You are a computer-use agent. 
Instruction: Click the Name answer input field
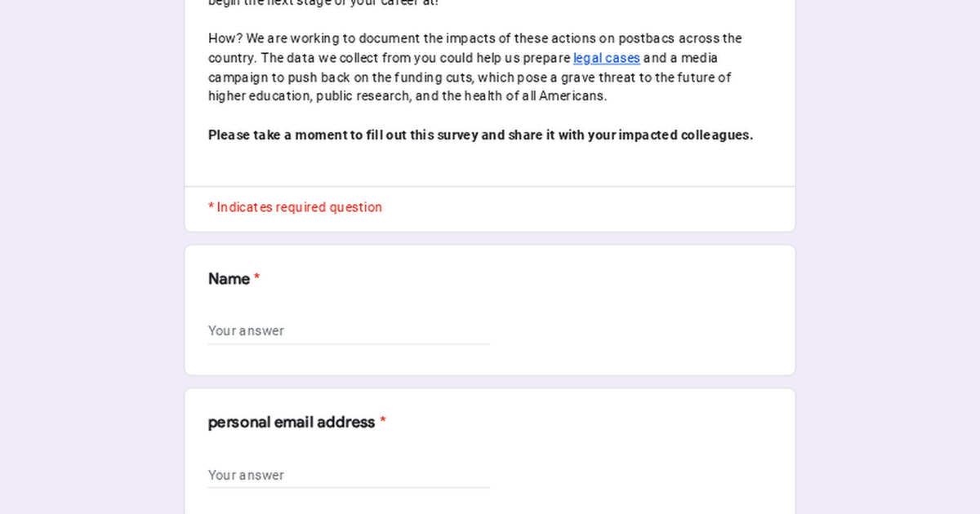[x=349, y=330]
